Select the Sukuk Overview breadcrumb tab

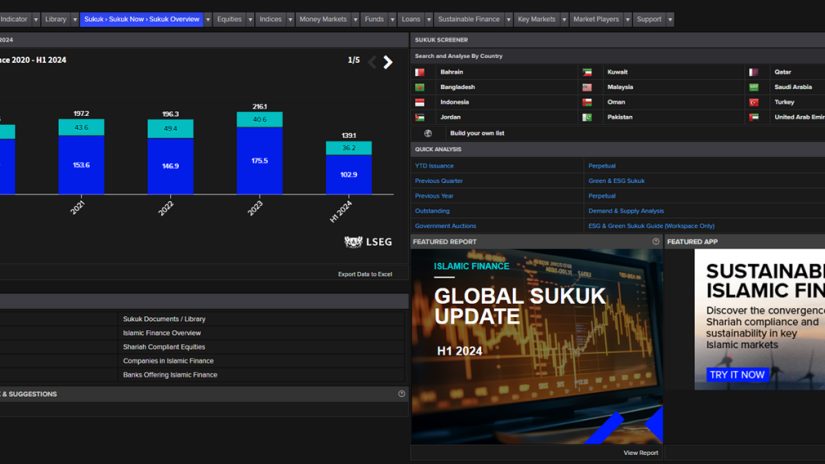142,19
